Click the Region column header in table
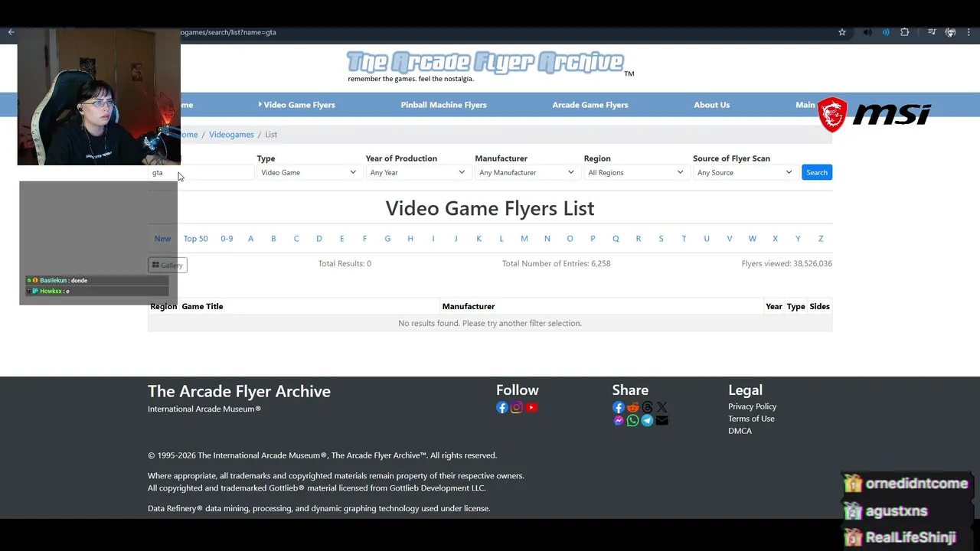 click(163, 306)
